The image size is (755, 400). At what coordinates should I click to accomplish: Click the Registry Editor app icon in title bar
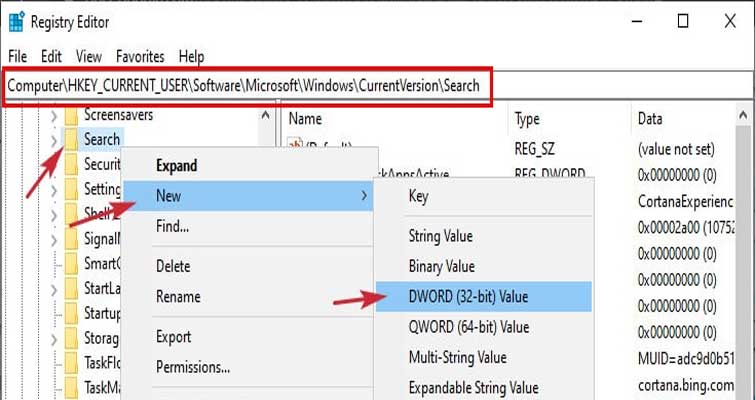(17, 22)
